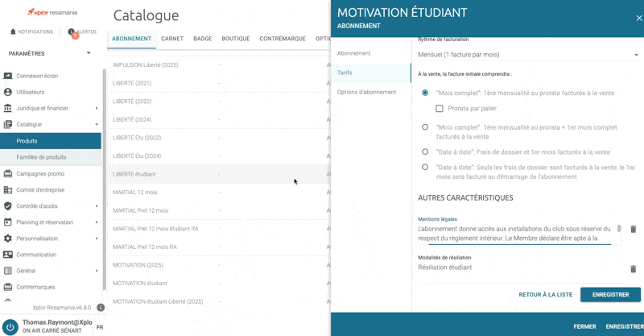
Task: Click the Catalogue sidebar icon
Action: click(7, 124)
